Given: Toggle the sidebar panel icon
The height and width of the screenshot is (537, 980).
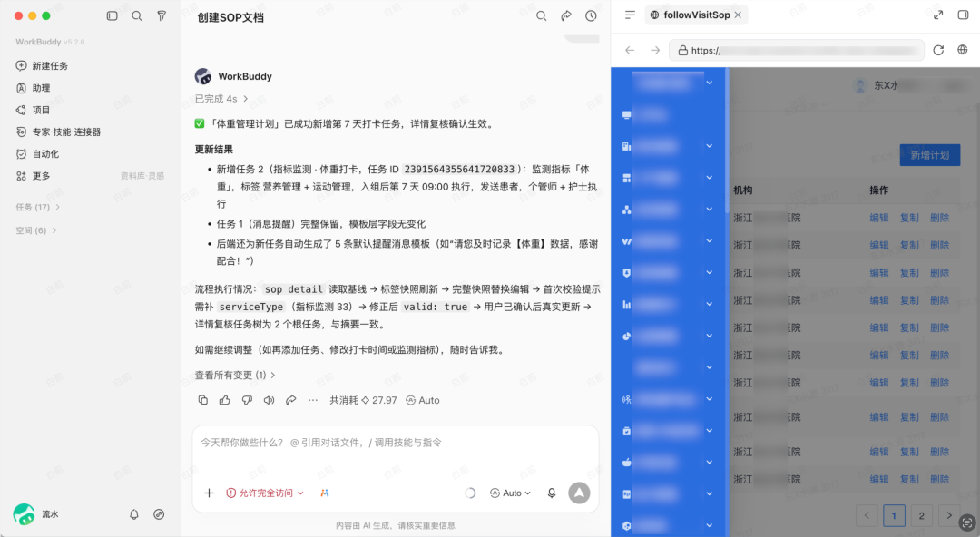Looking at the screenshot, I should 112,15.
